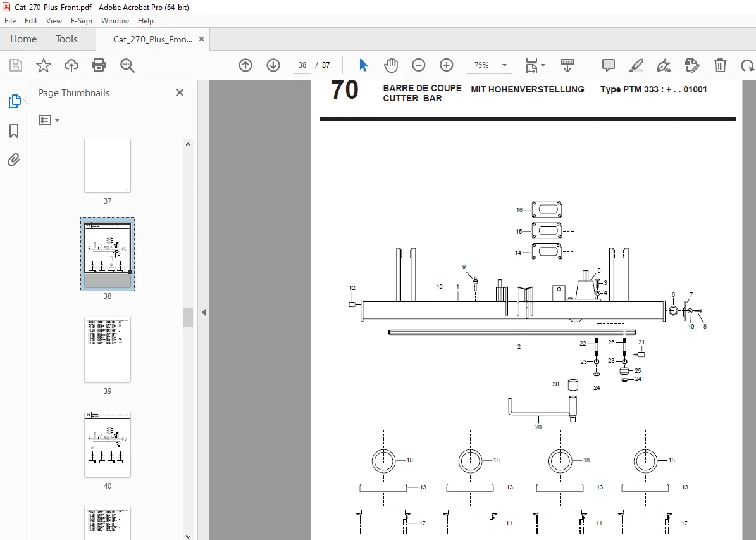This screenshot has height=540, width=756.
Task: Zoom out with the minus icon
Action: (x=419, y=65)
